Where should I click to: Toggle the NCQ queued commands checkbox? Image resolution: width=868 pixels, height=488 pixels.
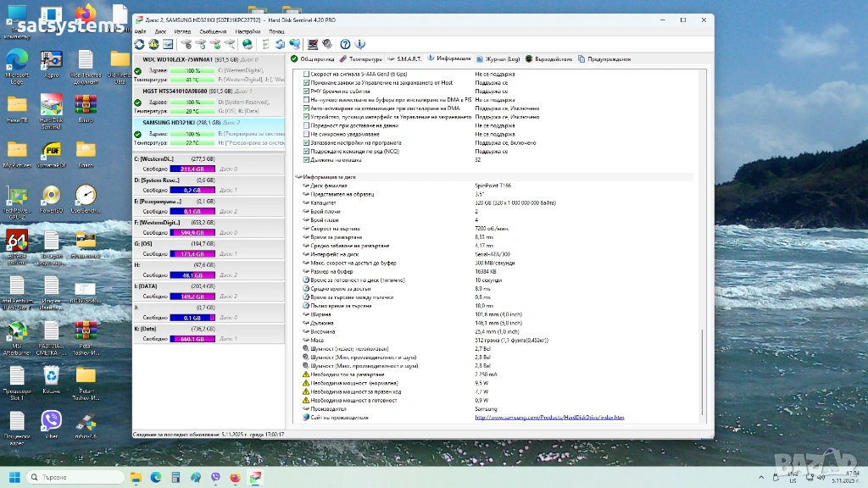coord(306,151)
